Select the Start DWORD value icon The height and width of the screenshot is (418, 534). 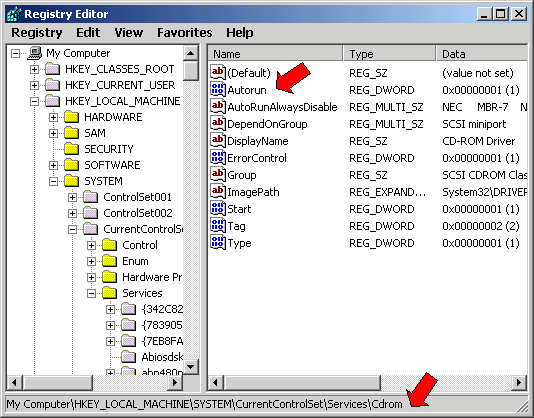click(x=218, y=208)
